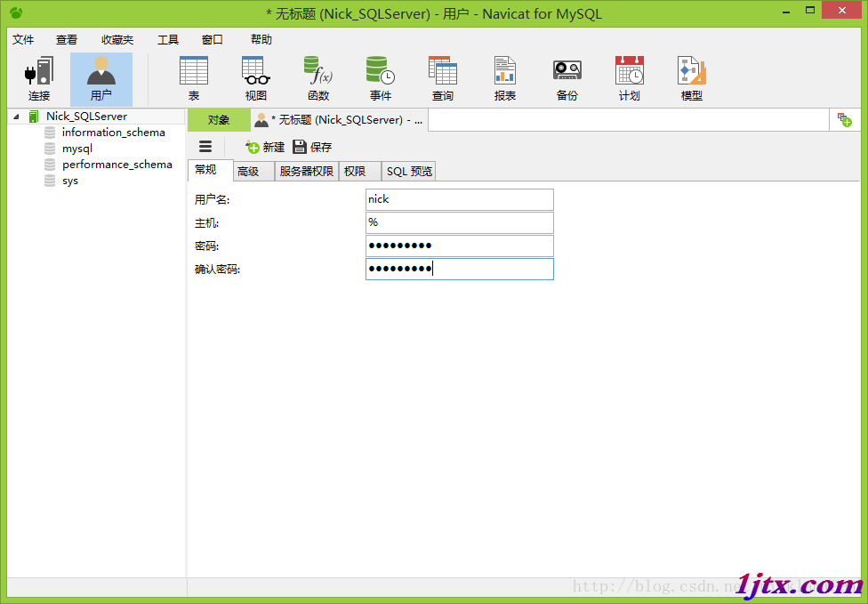Collapse the Nick_SQLServer connection tree

(16, 117)
